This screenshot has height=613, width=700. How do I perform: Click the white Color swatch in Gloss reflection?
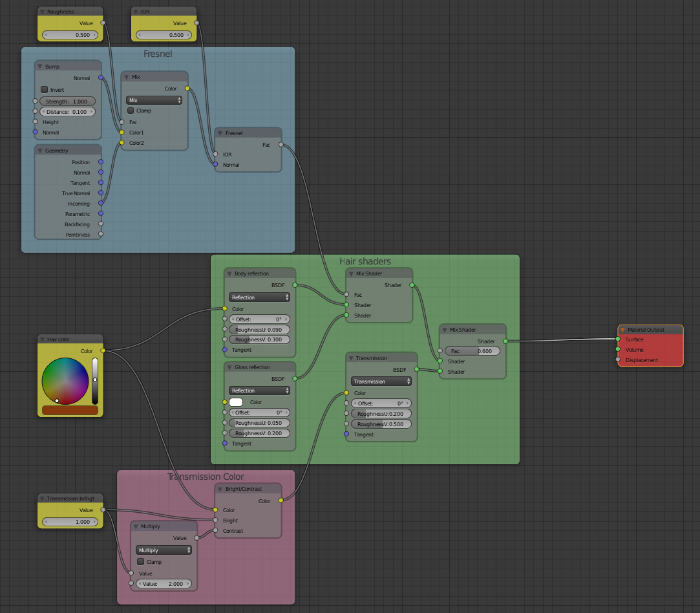click(x=236, y=402)
